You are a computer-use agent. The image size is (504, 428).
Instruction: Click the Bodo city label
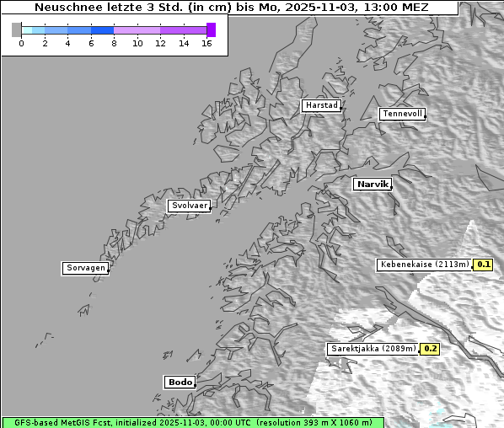pyautogui.click(x=180, y=383)
